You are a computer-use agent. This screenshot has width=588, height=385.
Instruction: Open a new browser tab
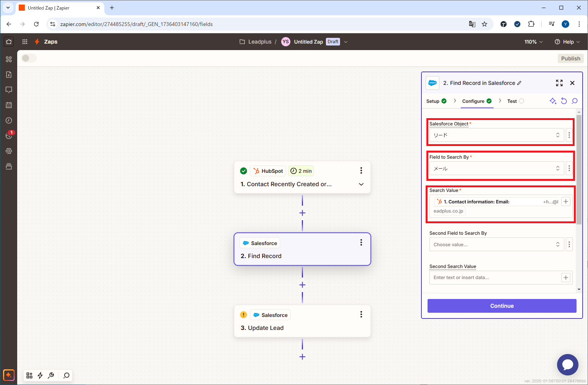(112, 8)
